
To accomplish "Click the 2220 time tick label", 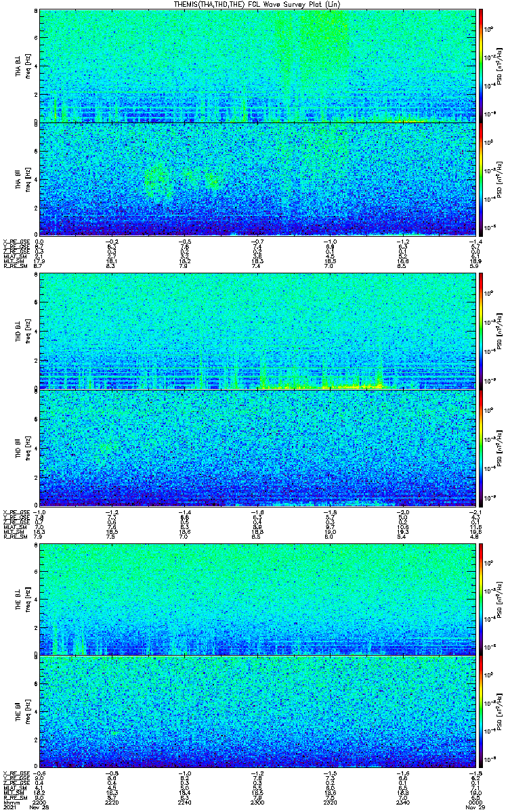I will pyautogui.click(x=112, y=803).
